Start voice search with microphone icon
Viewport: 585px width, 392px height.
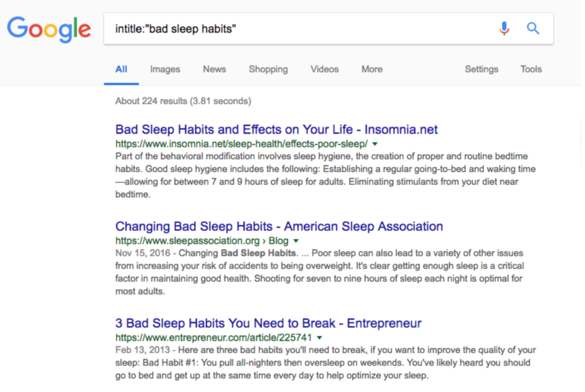click(x=504, y=29)
